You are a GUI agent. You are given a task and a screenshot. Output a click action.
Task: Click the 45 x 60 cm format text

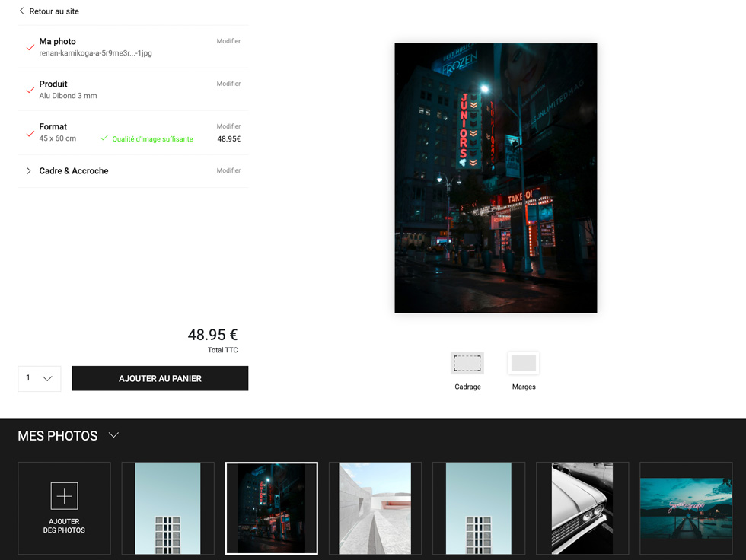(58, 138)
